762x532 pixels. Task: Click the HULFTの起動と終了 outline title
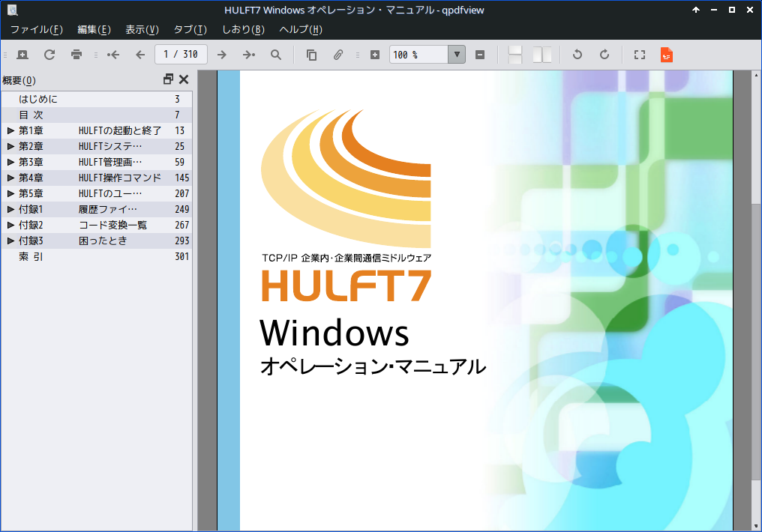pos(120,130)
